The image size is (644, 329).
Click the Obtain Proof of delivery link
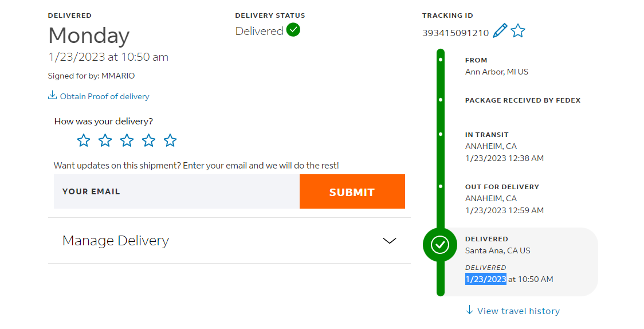tap(105, 96)
